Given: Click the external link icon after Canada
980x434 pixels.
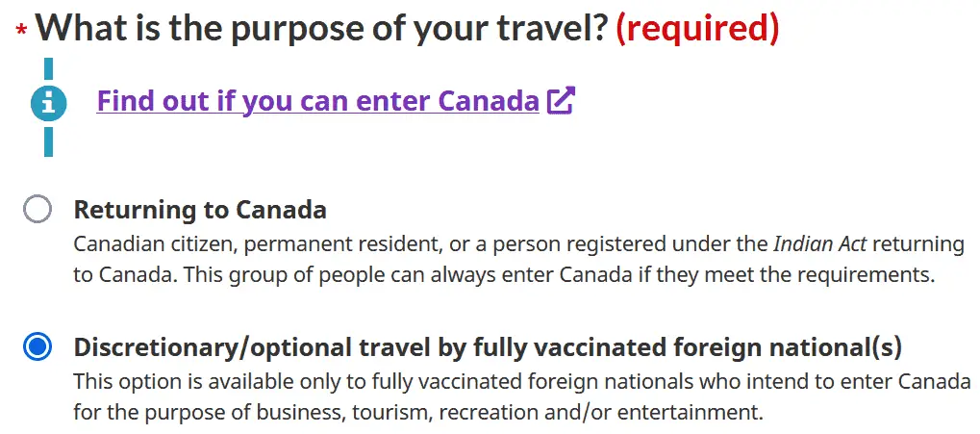Looking at the screenshot, I should [x=560, y=101].
